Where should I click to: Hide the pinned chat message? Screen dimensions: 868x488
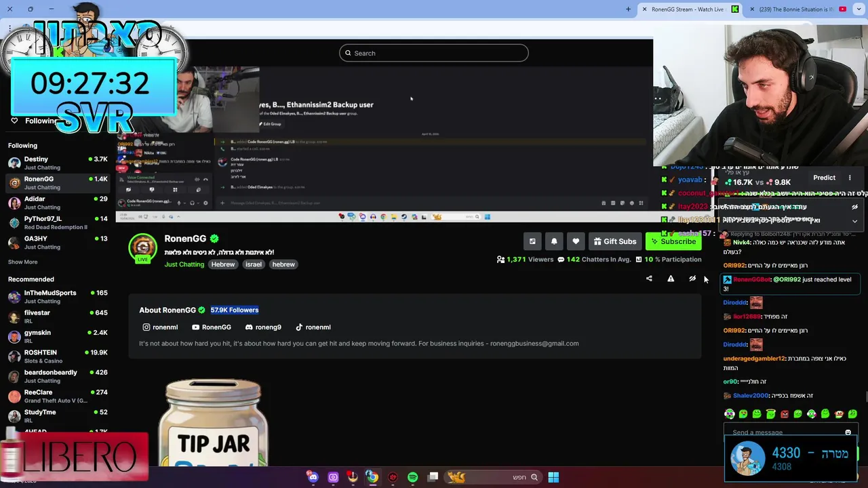coord(854,207)
